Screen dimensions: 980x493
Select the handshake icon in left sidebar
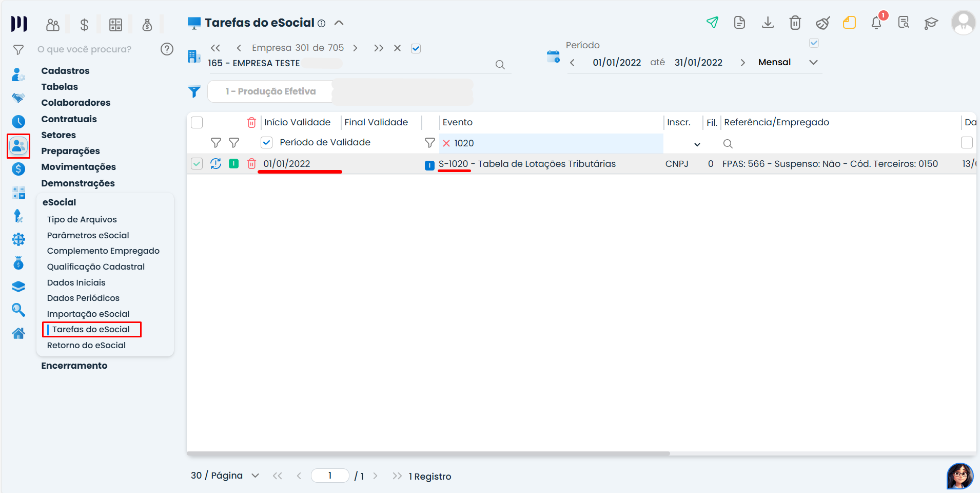click(18, 98)
